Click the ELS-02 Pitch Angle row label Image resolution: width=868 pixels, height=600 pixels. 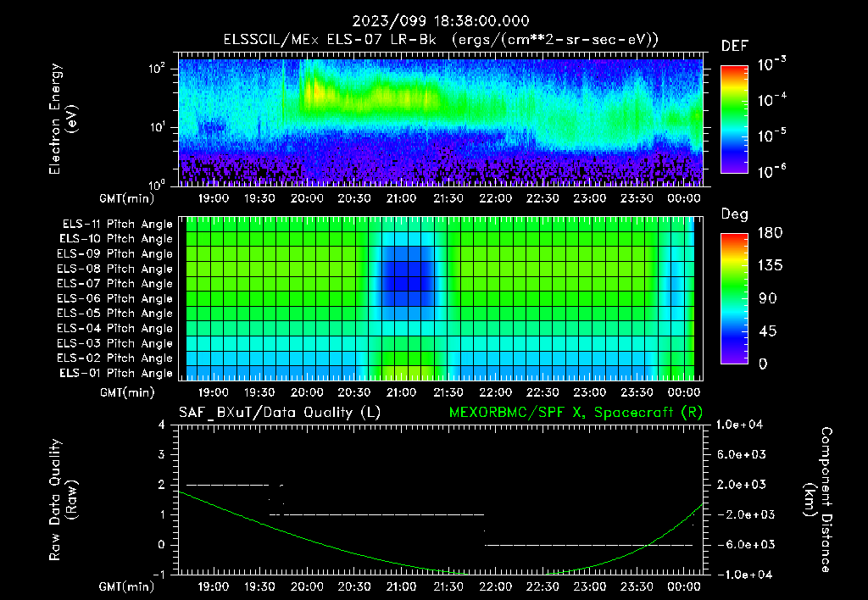(115, 358)
